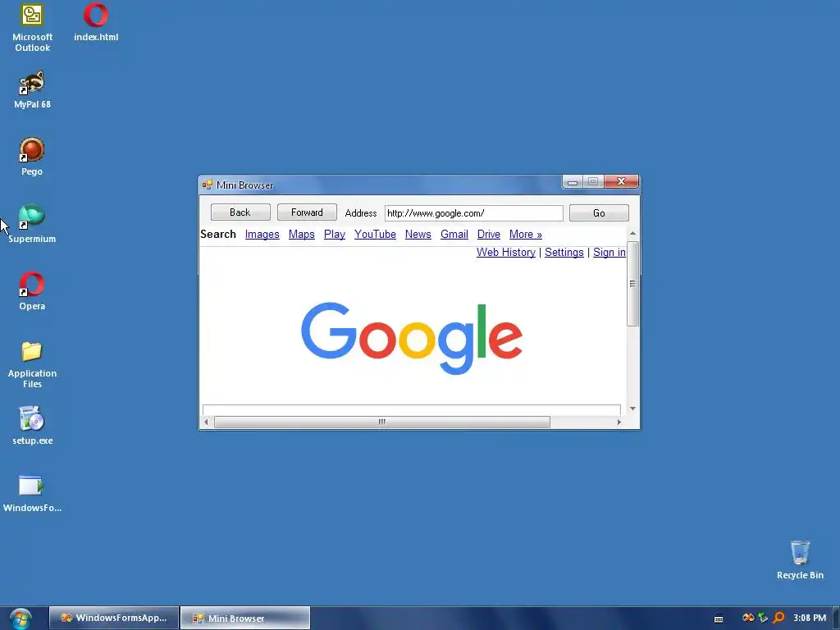
Task: Select the WindowsFo... application icon
Action: coord(32,494)
